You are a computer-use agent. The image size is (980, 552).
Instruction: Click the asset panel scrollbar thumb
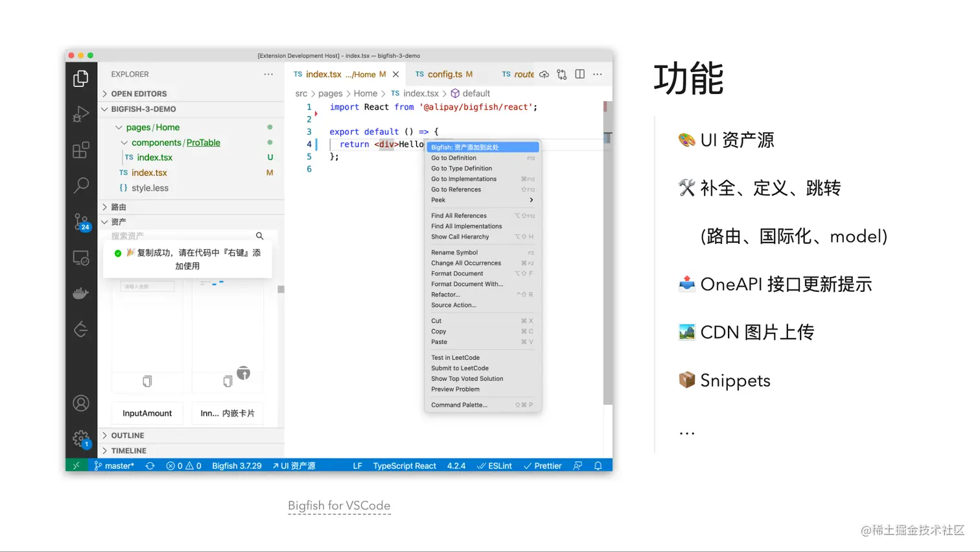point(281,289)
